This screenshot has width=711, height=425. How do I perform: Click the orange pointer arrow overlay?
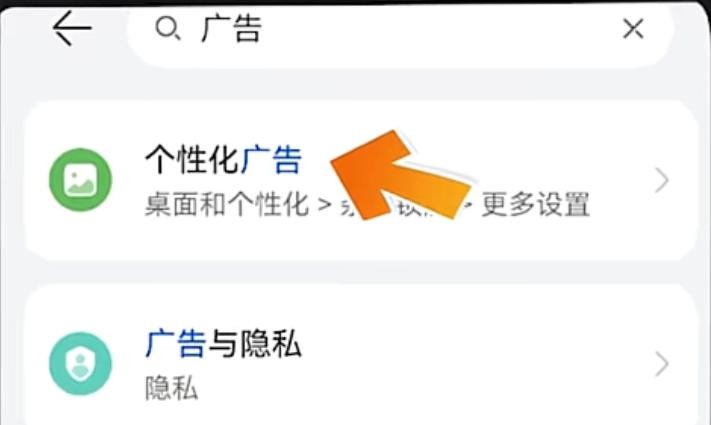(399, 177)
